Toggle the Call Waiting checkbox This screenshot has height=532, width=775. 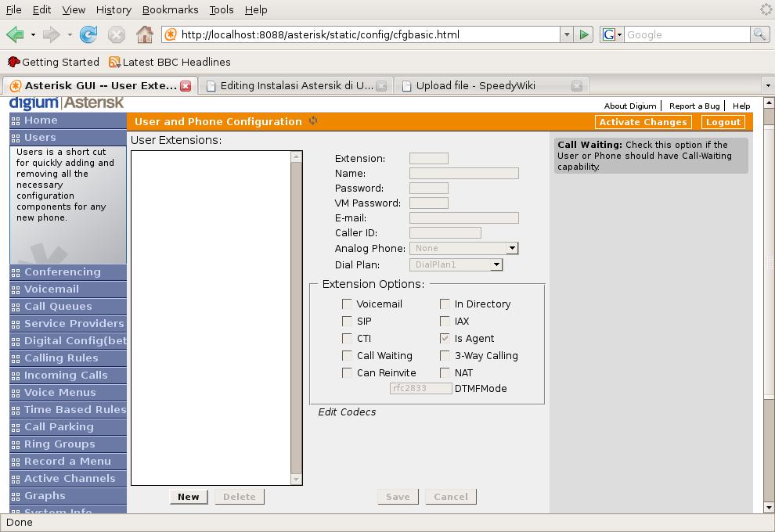[x=347, y=356]
